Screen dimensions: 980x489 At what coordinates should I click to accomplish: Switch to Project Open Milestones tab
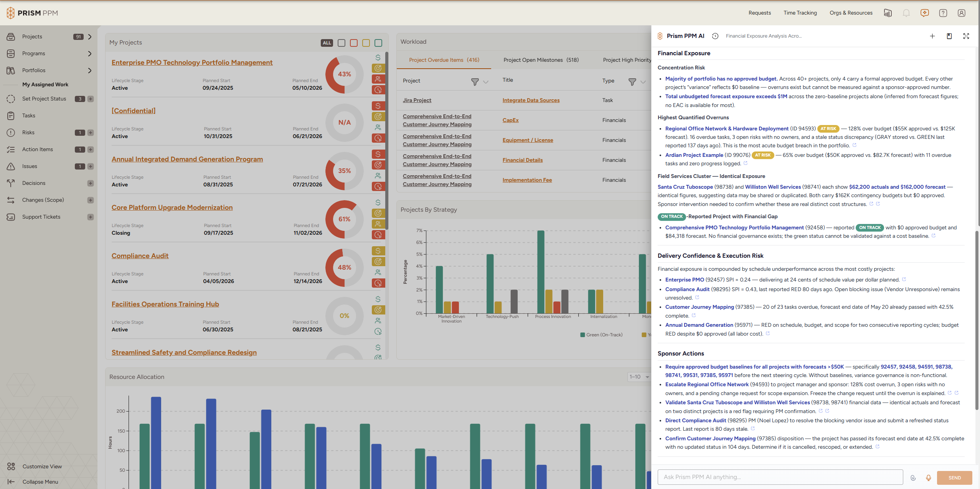point(541,60)
